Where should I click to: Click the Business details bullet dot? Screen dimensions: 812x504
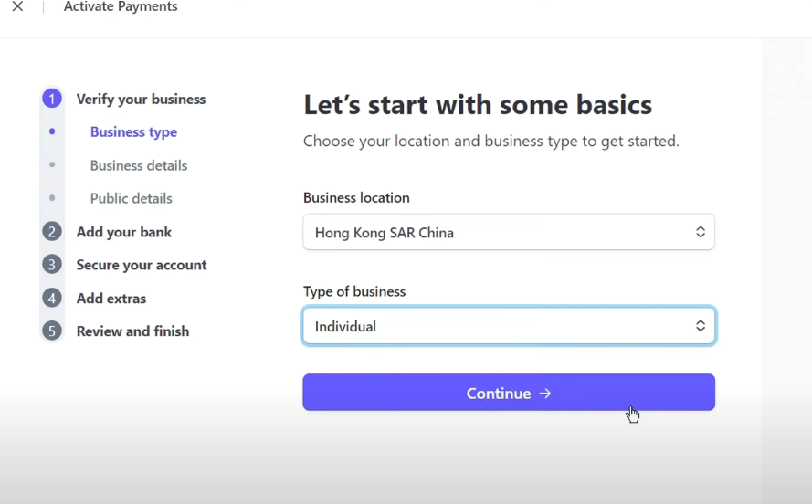click(52, 165)
